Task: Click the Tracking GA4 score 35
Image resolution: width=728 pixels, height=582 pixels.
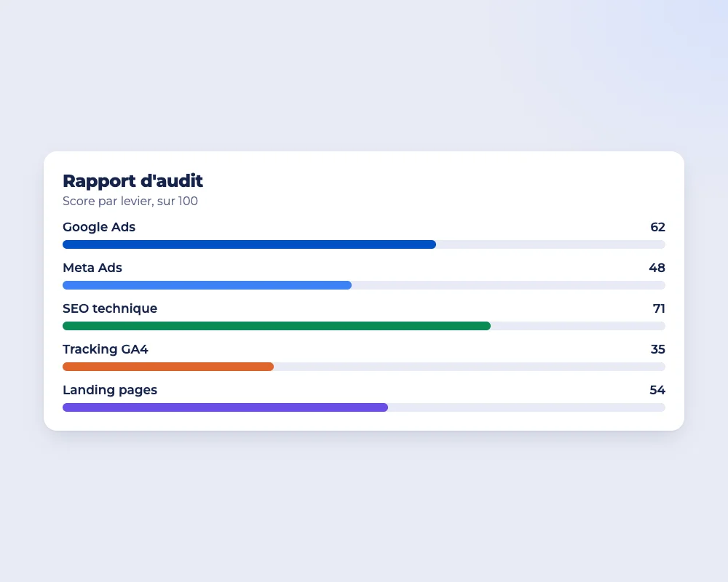Action: pyautogui.click(x=658, y=349)
